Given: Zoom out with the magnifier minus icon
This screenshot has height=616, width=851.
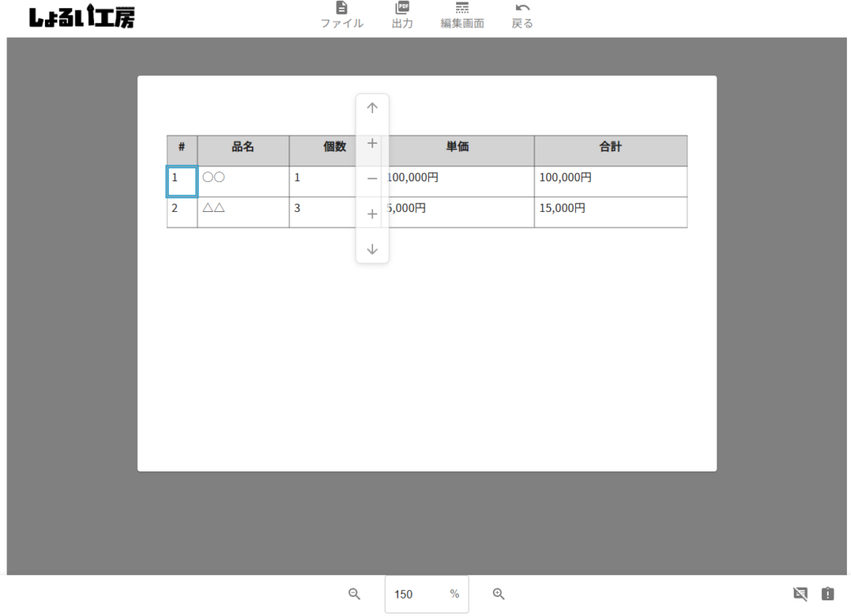Looking at the screenshot, I should pos(354,594).
